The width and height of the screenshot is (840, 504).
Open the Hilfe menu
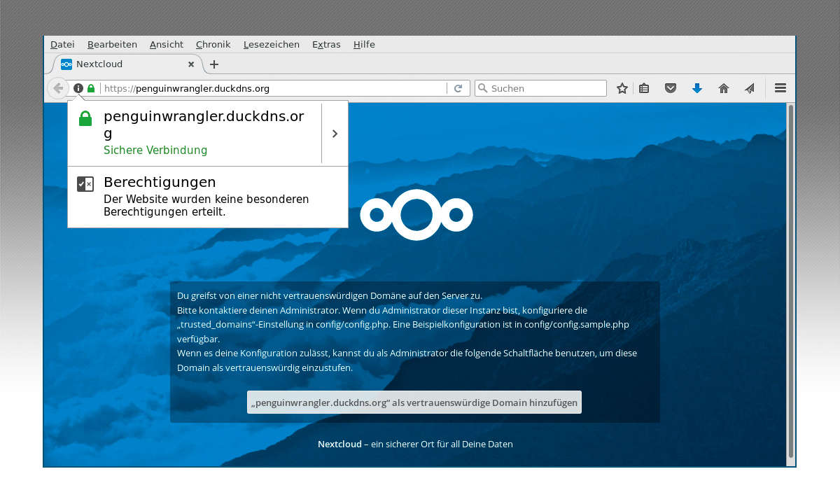click(364, 44)
